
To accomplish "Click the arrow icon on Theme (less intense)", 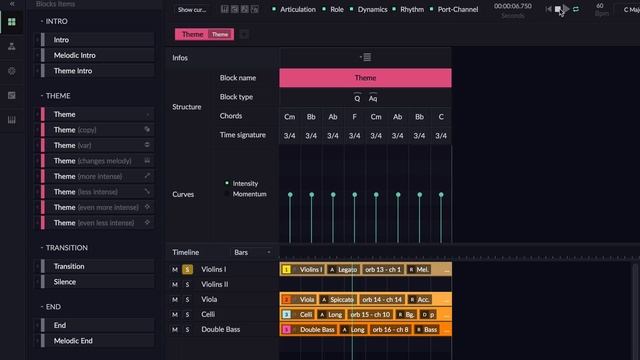I will [x=147, y=191].
